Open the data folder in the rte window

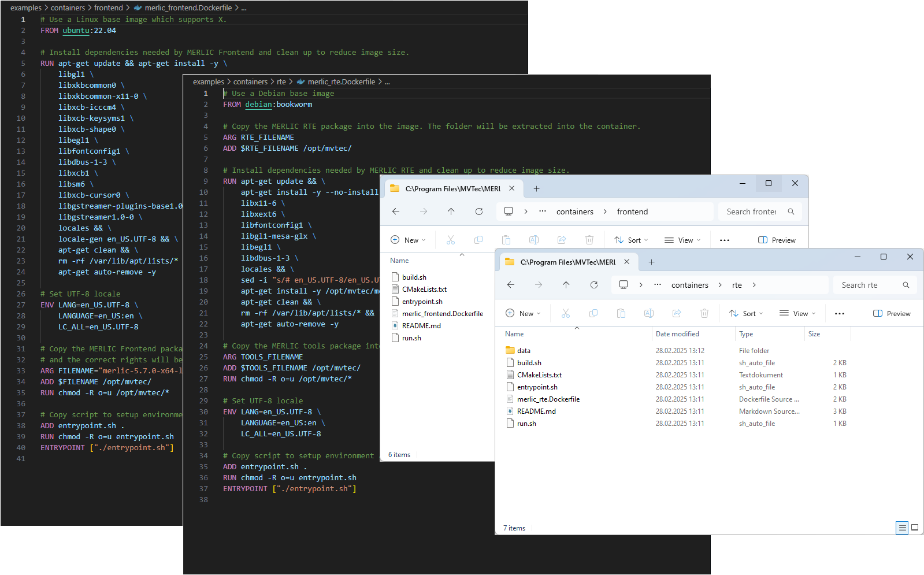point(524,351)
